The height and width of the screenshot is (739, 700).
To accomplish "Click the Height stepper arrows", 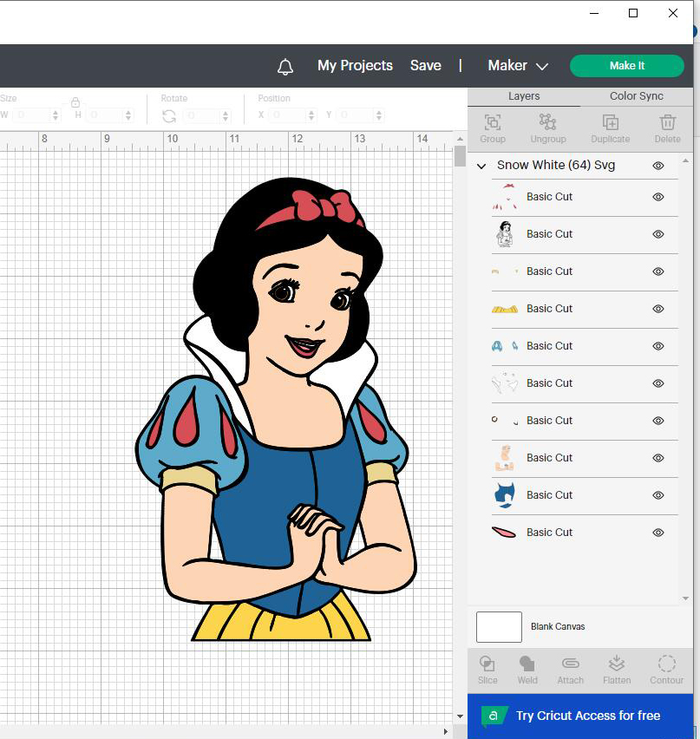I will point(128,115).
